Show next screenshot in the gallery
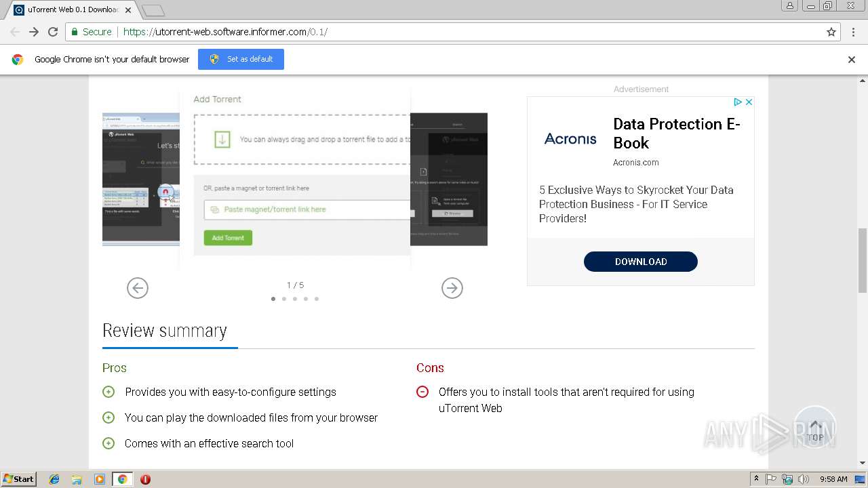Screen dimensions: 868x488 coord(452,288)
